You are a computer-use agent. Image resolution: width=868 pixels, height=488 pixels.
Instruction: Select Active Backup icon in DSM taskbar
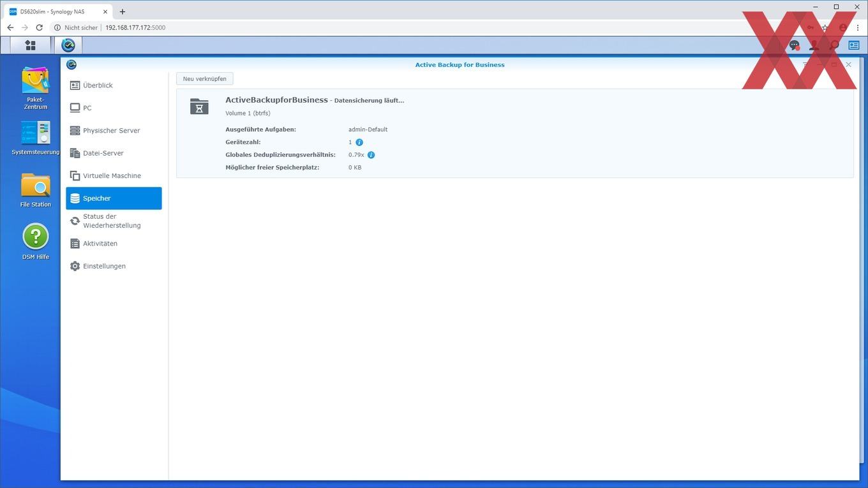coord(68,45)
